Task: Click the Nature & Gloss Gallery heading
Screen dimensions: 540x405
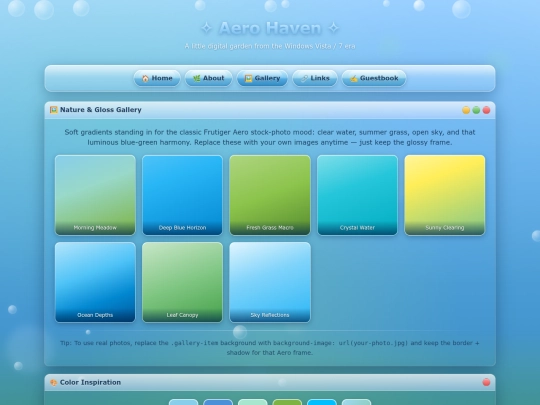Action: coord(101,110)
